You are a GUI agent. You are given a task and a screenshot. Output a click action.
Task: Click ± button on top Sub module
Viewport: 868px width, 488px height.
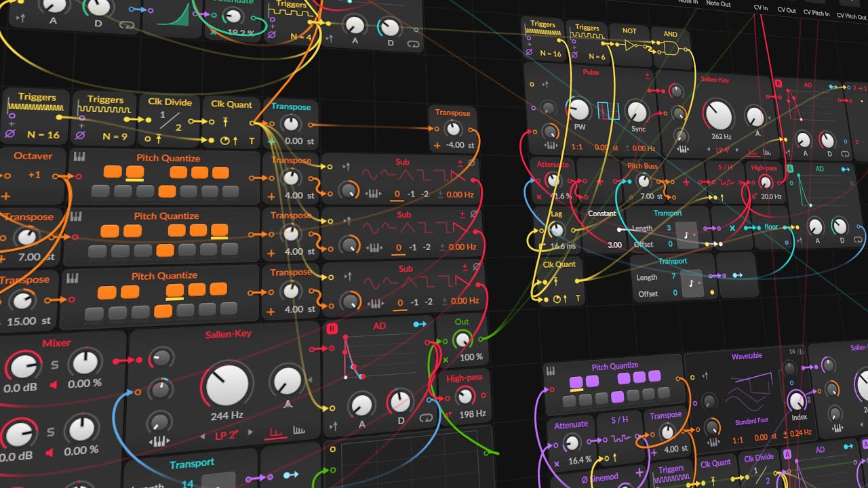click(x=460, y=163)
